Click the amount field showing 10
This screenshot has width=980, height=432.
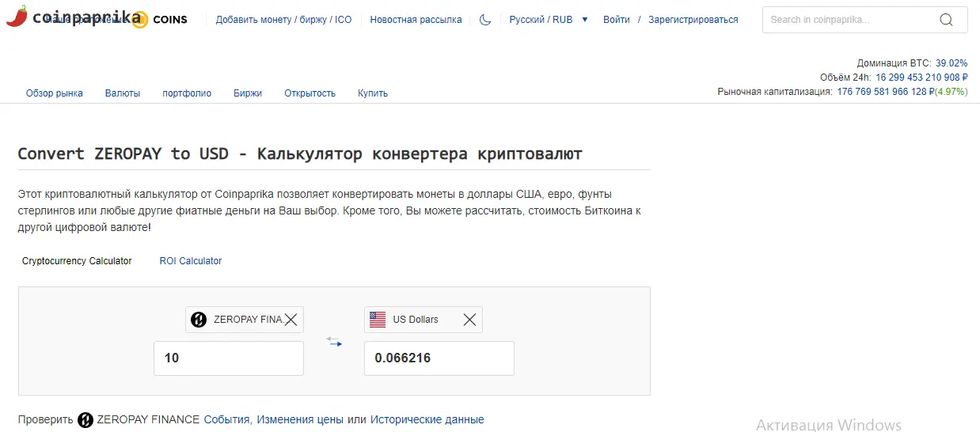[x=229, y=358]
